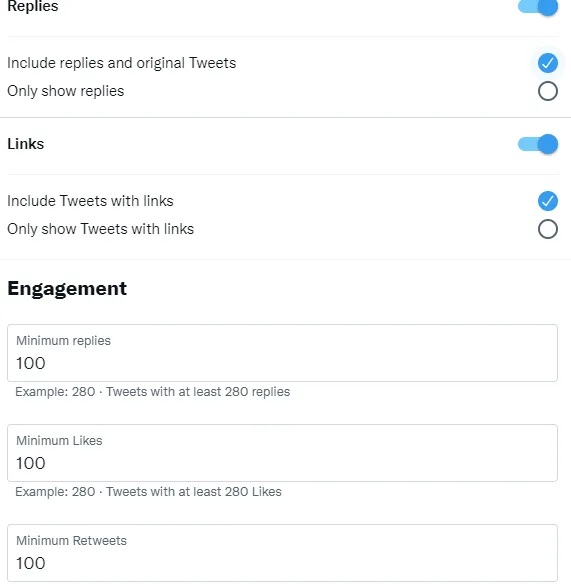This screenshot has height=584, width=571.
Task: Click the Links section title
Action: coord(26,144)
